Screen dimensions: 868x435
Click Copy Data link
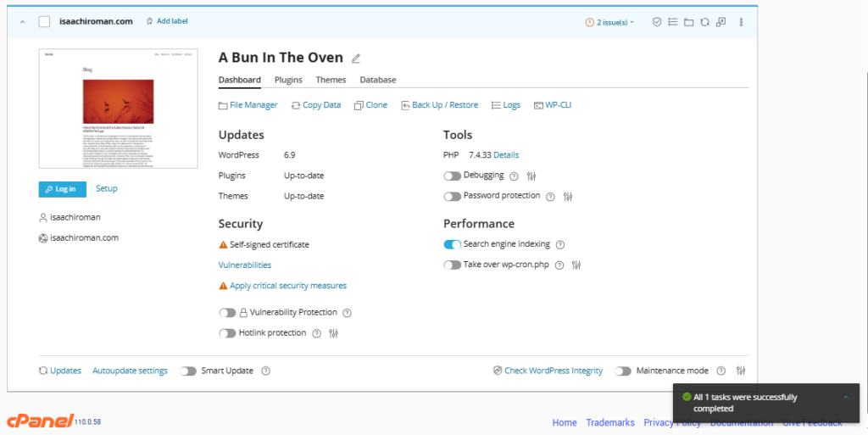tap(316, 105)
